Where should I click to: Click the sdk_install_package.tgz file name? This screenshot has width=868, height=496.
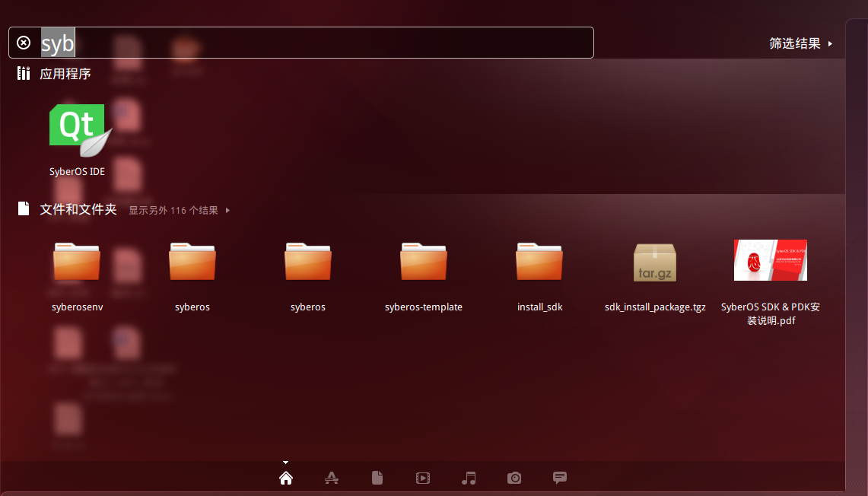(655, 307)
